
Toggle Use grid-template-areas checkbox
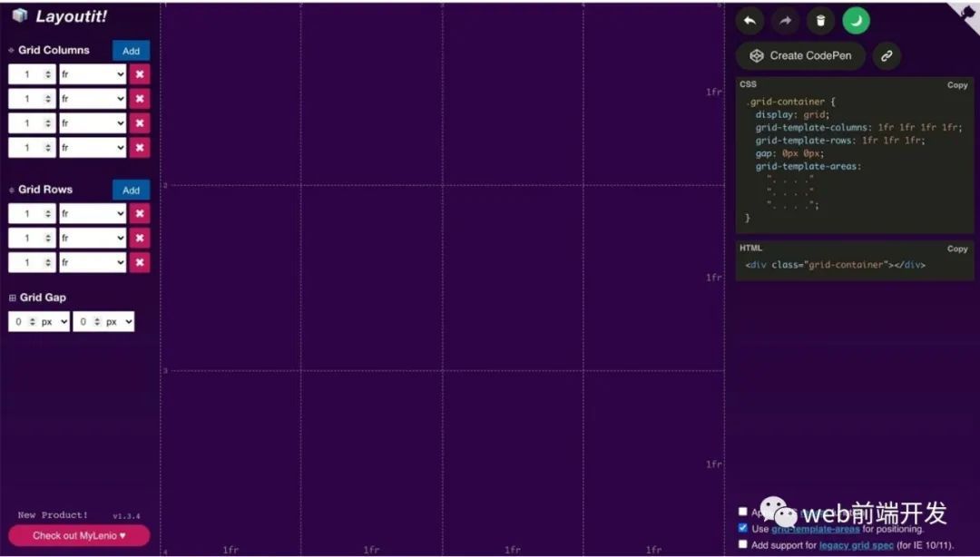coord(743,528)
